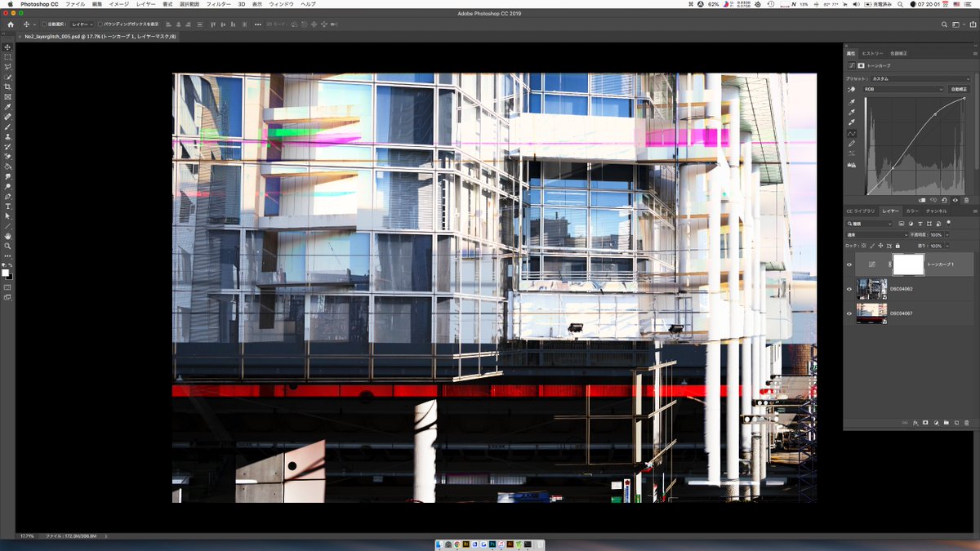The height and width of the screenshot is (551, 980).
Task: Switch to the ヒストリー tab
Action: point(873,53)
